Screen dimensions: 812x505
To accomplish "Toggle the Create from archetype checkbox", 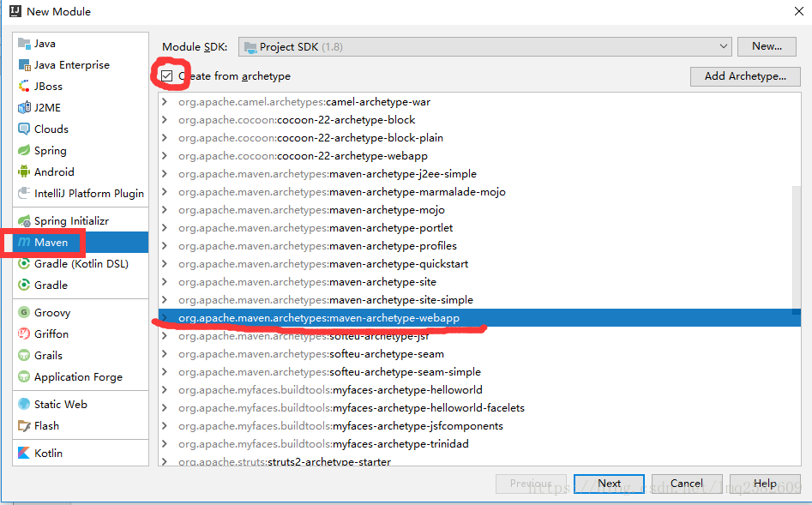I will [x=166, y=76].
